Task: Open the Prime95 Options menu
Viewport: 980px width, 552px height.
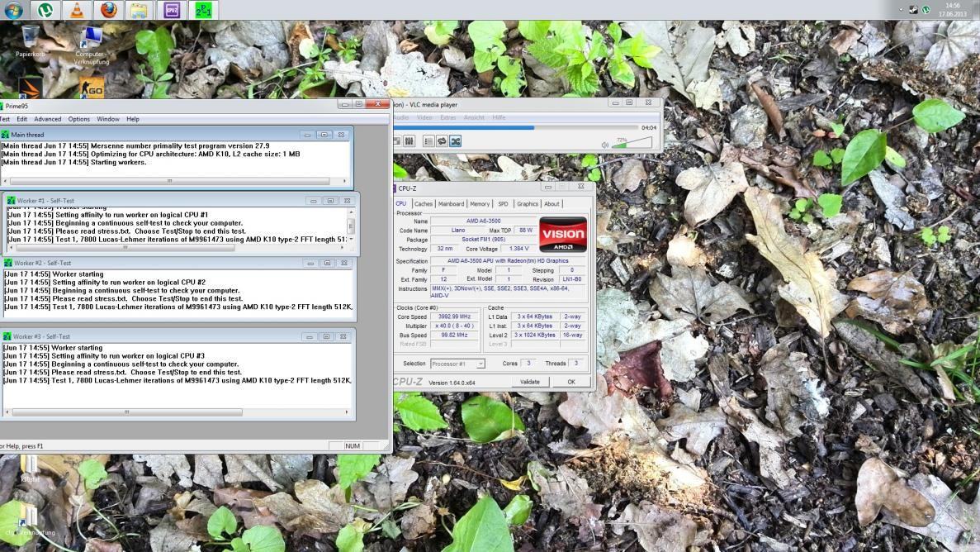Action: pos(78,119)
